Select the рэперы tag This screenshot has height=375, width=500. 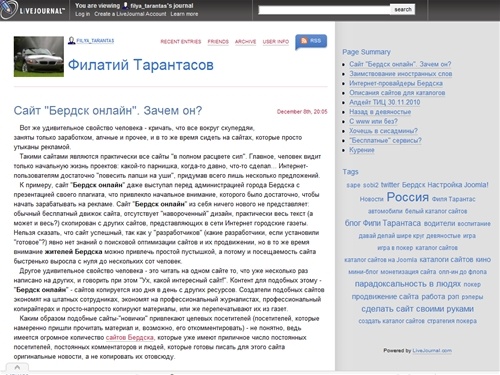pyautogui.click(x=472, y=297)
